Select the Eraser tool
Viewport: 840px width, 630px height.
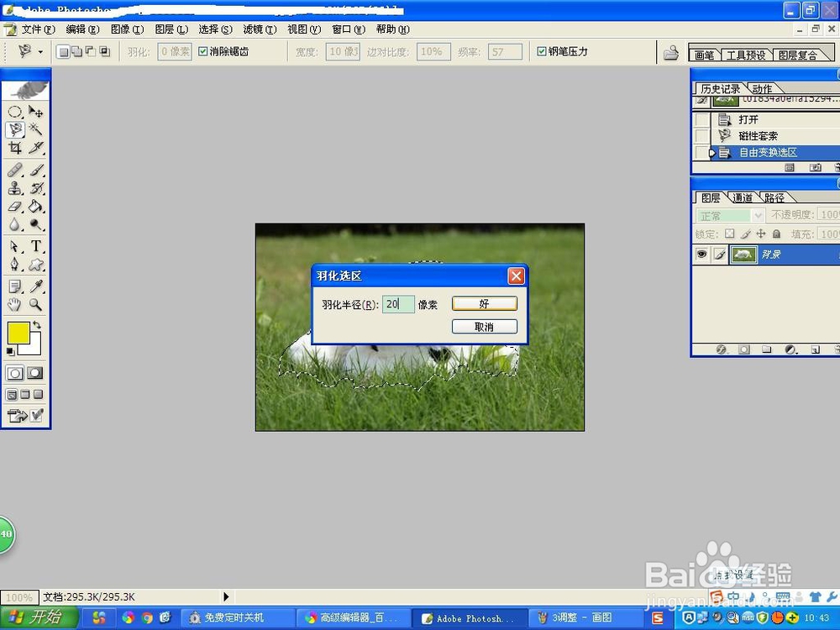15,207
